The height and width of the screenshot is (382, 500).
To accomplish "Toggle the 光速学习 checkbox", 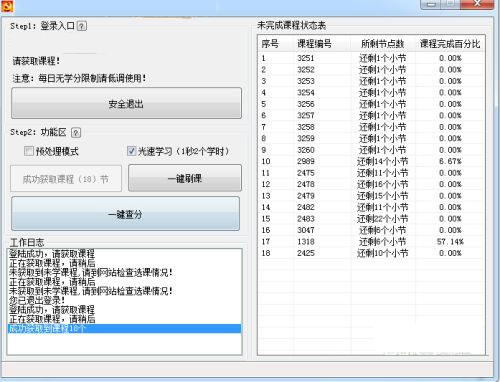I will point(132,151).
